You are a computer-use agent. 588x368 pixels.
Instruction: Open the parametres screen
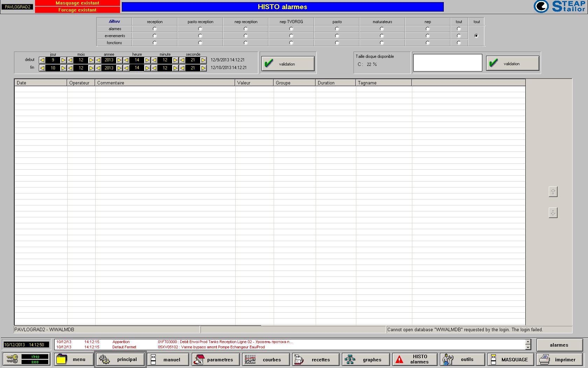(215, 359)
